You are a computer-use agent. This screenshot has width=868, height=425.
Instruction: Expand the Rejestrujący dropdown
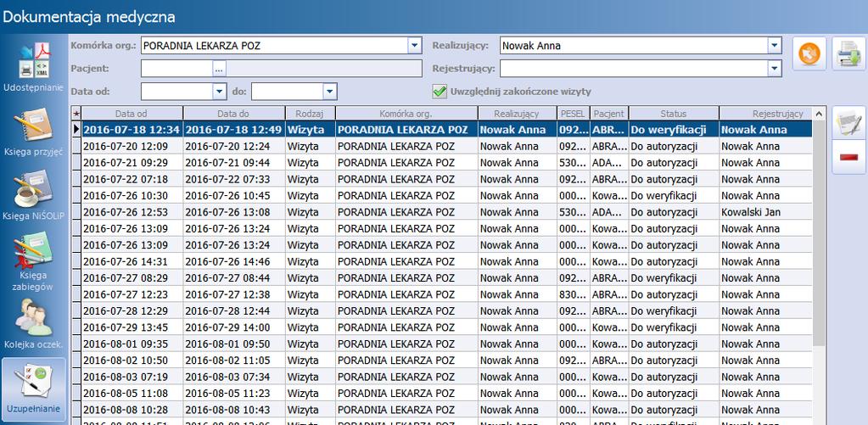pos(775,69)
